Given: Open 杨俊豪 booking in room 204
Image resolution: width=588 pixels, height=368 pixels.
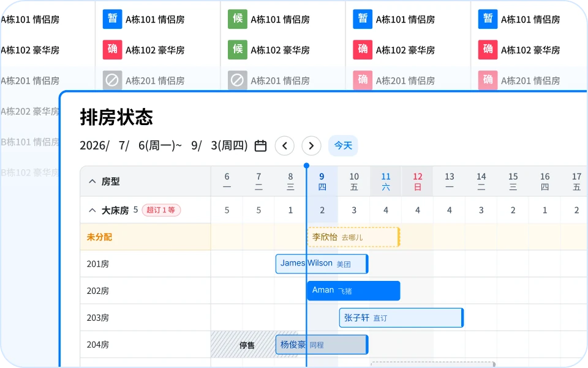Looking at the screenshot, I should [x=322, y=345].
